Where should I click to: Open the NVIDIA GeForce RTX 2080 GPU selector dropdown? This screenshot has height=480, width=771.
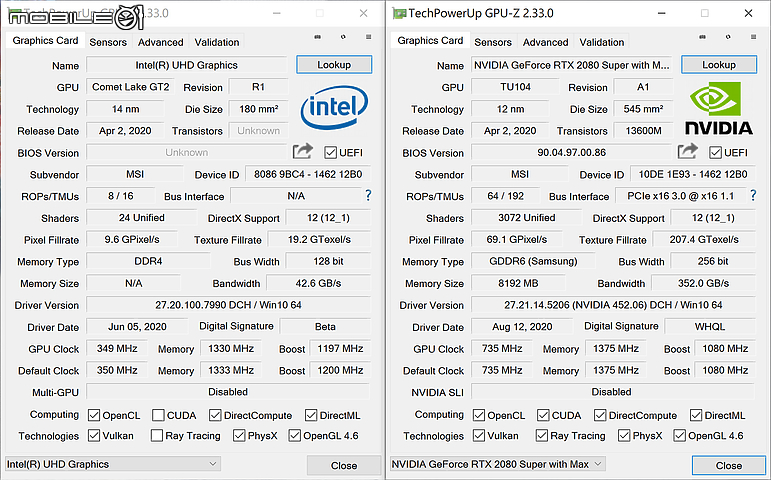pyautogui.click(x=498, y=464)
